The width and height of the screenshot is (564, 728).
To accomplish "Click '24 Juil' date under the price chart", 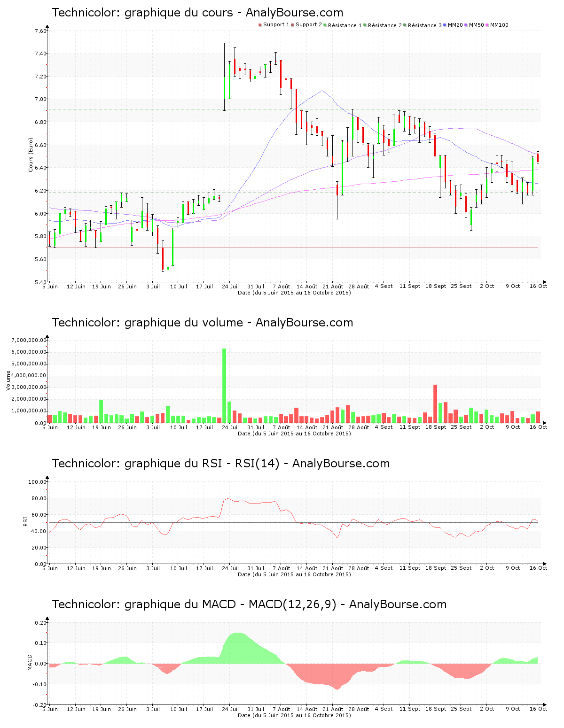I will click(230, 287).
